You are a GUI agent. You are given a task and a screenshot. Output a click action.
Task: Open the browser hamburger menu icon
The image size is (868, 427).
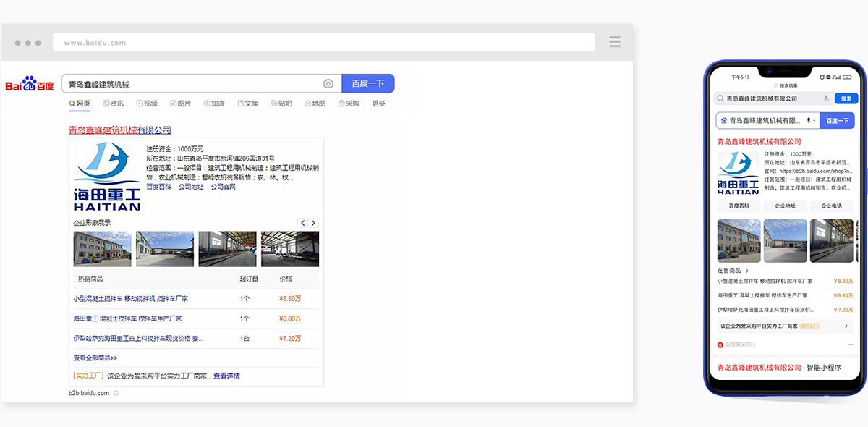pos(614,41)
